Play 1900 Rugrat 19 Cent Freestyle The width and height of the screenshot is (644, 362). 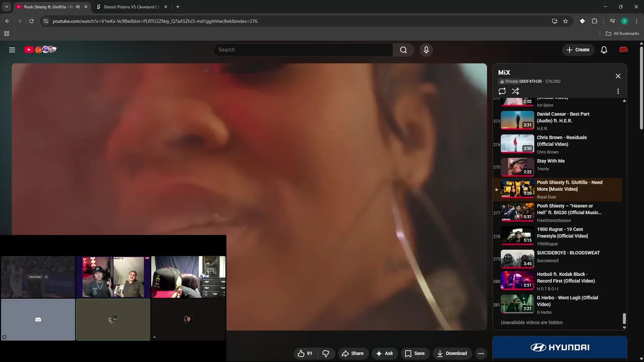click(x=557, y=236)
